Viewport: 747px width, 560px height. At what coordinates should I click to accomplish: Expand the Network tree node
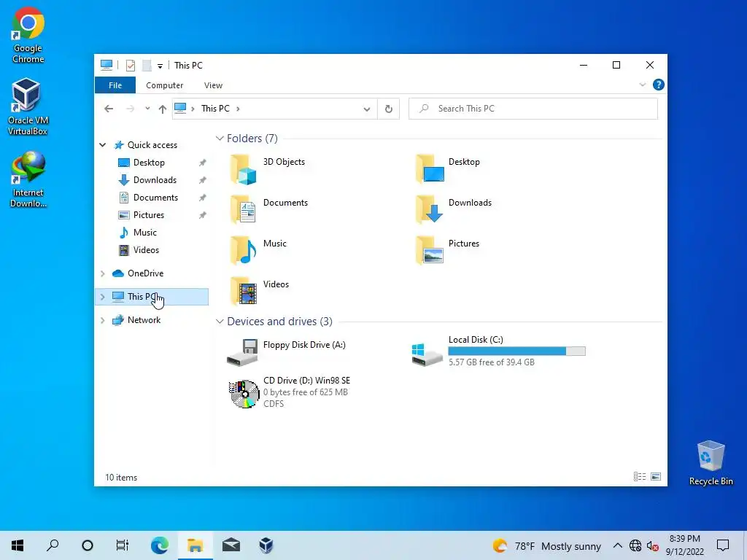(102, 320)
